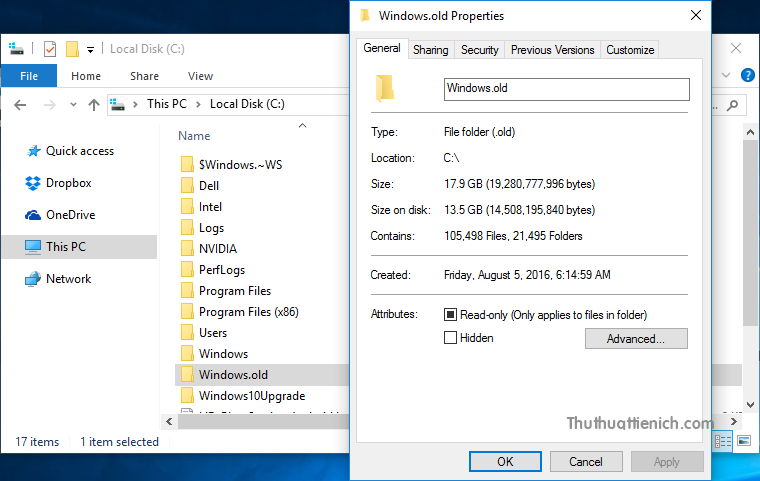760x481 pixels.
Task: Open the recent locations dropdown
Action: 73,104
